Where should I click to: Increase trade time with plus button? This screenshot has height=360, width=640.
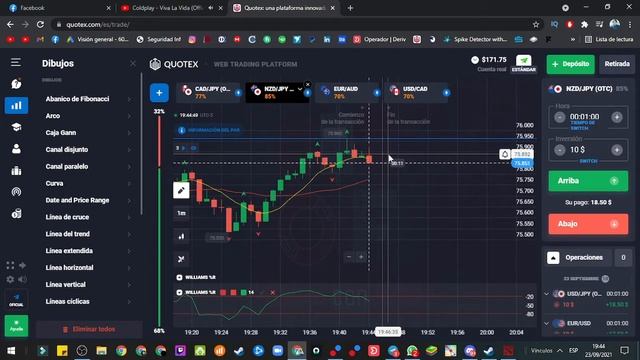pos(617,117)
